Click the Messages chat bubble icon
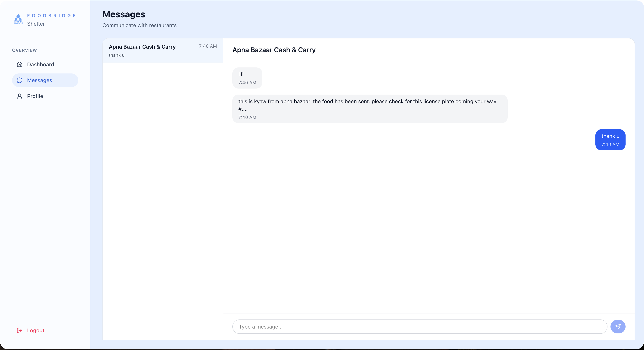The image size is (644, 350). (20, 80)
